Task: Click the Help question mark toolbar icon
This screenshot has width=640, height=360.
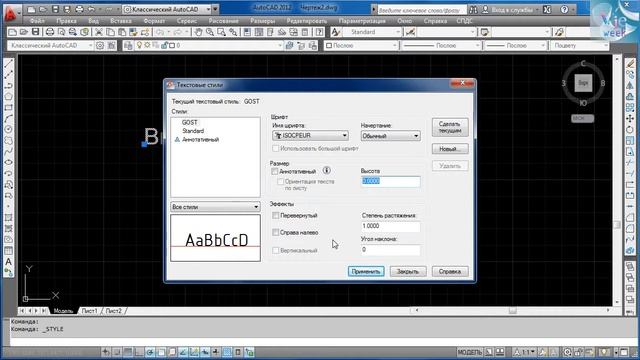Action: [x=320, y=32]
